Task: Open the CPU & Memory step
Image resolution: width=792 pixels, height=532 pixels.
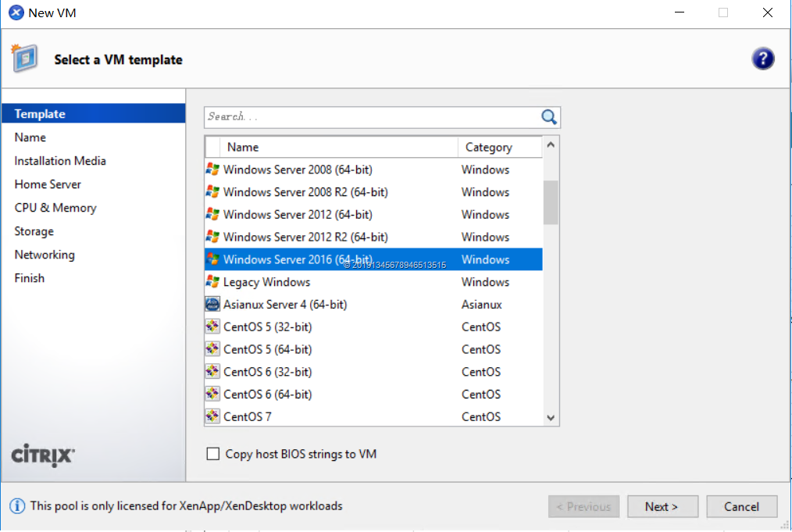Action: [55, 208]
